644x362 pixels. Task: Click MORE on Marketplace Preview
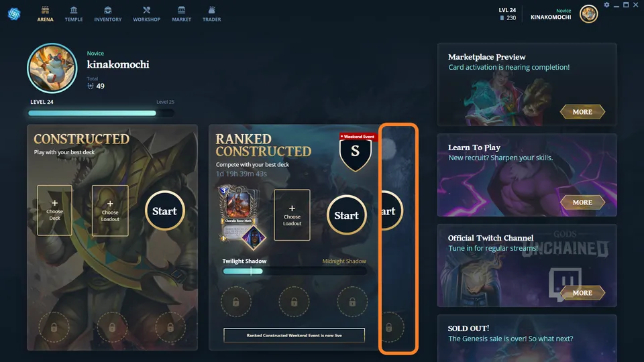click(x=582, y=112)
